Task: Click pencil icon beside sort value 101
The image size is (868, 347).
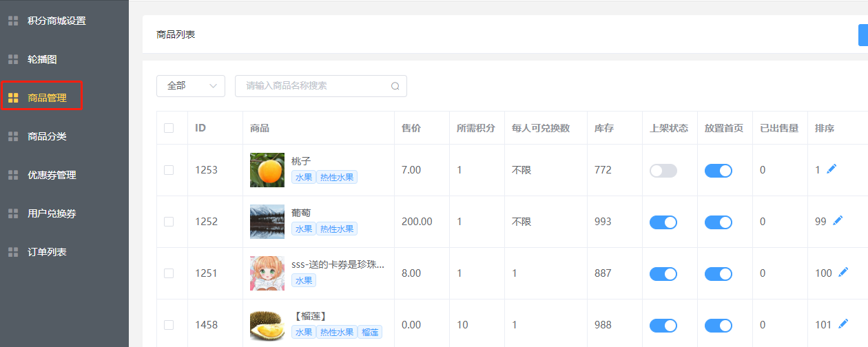Action: pos(843,324)
